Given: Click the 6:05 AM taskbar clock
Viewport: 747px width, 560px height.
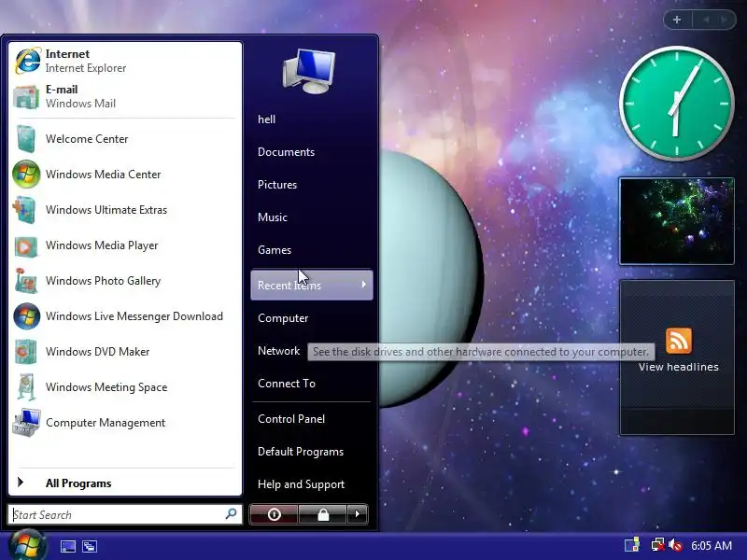Looking at the screenshot, I should pos(712,546).
